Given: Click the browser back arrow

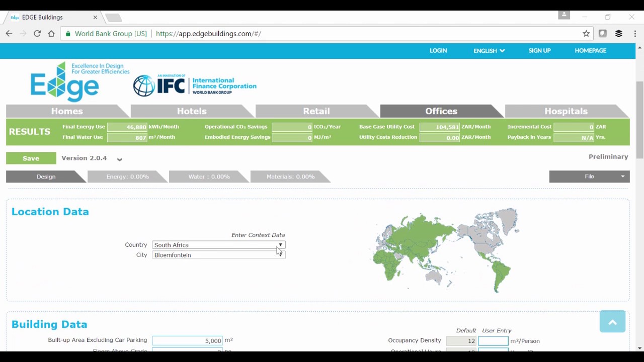Looking at the screenshot, I should pos(9,34).
